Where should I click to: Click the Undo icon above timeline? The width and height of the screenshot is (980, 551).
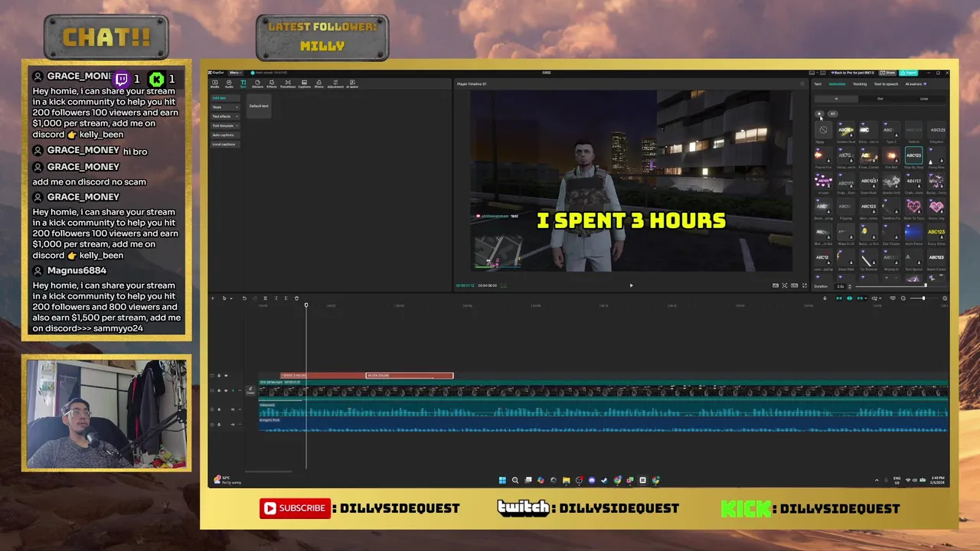point(244,298)
